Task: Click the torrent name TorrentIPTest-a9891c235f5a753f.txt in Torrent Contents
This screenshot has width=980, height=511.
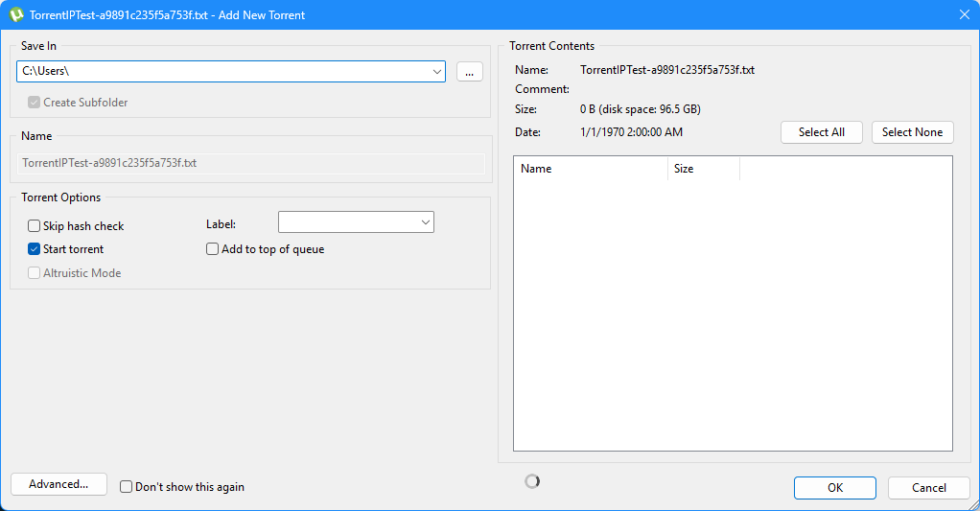Action: [666, 70]
